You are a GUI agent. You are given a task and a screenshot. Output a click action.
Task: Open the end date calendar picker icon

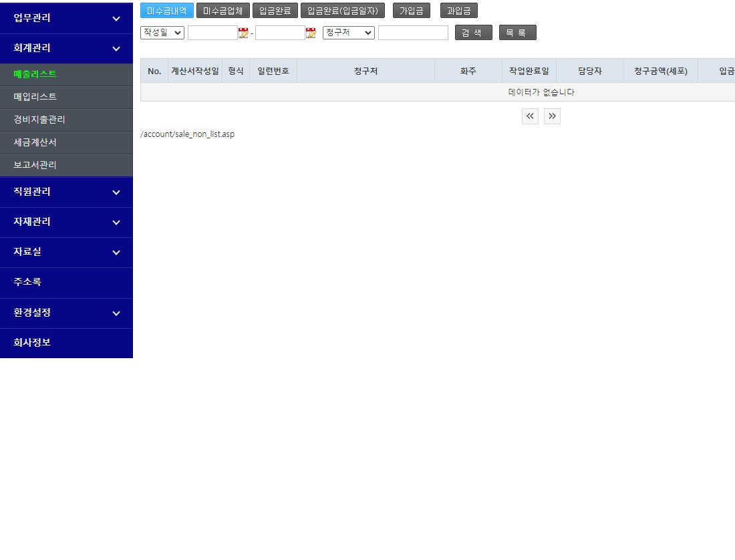(x=311, y=33)
